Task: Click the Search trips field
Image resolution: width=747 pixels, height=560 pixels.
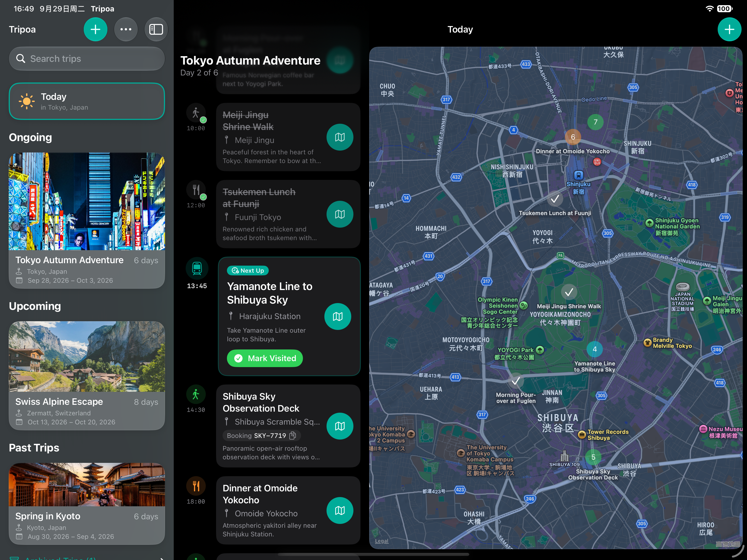Action: [x=87, y=59]
